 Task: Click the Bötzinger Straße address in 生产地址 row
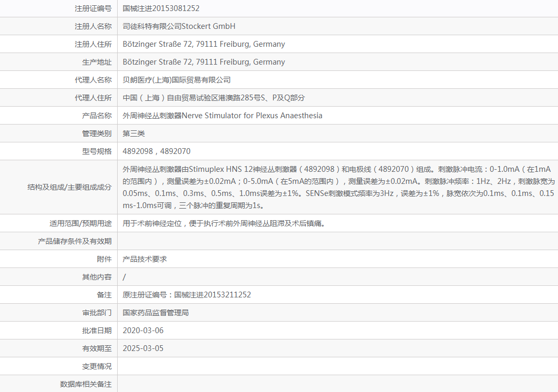pyautogui.click(x=204, y=62)
